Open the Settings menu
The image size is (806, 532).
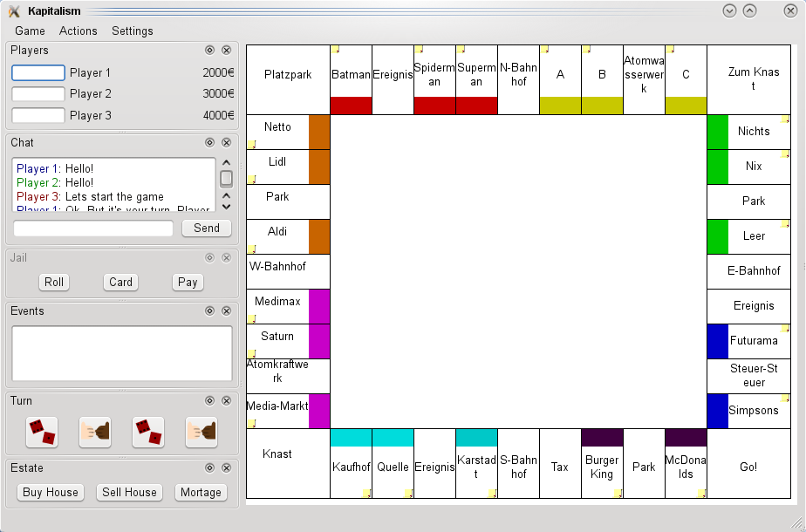tap(132, 31)
